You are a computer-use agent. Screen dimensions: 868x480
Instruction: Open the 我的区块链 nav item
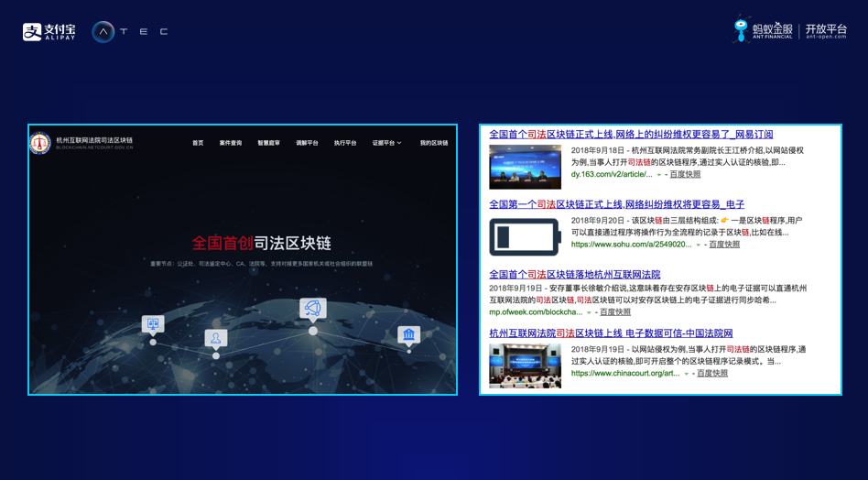(433, 143)
